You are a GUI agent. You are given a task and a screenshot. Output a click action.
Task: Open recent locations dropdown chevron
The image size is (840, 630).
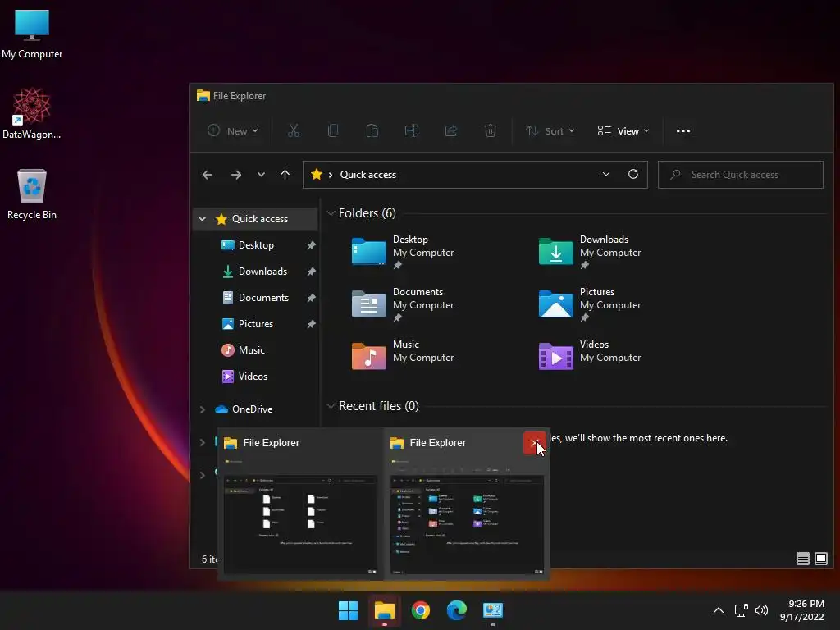point(261,175)
